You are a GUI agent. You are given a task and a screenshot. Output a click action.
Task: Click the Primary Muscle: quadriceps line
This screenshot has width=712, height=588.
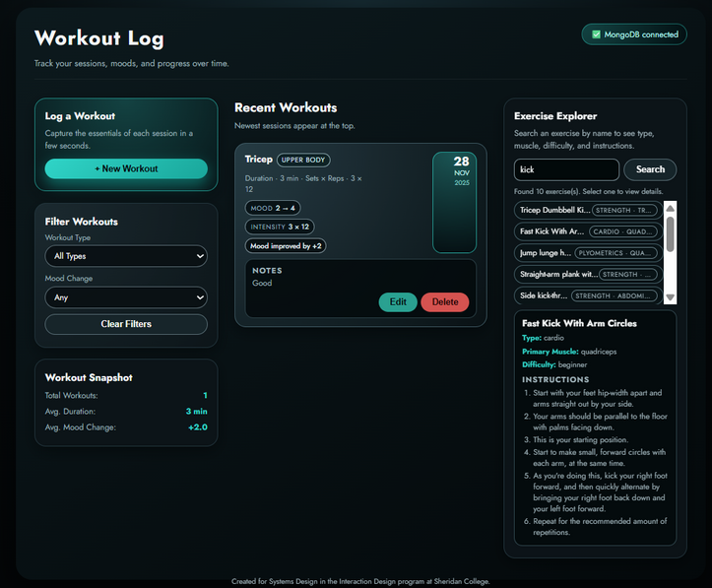pyautogui.click(x=569, y=352)
